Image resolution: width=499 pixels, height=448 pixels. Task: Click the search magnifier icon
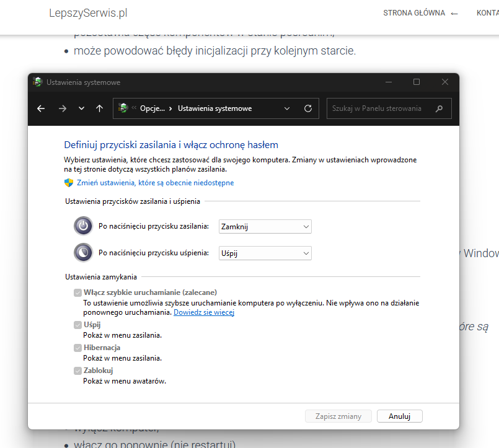440,108
